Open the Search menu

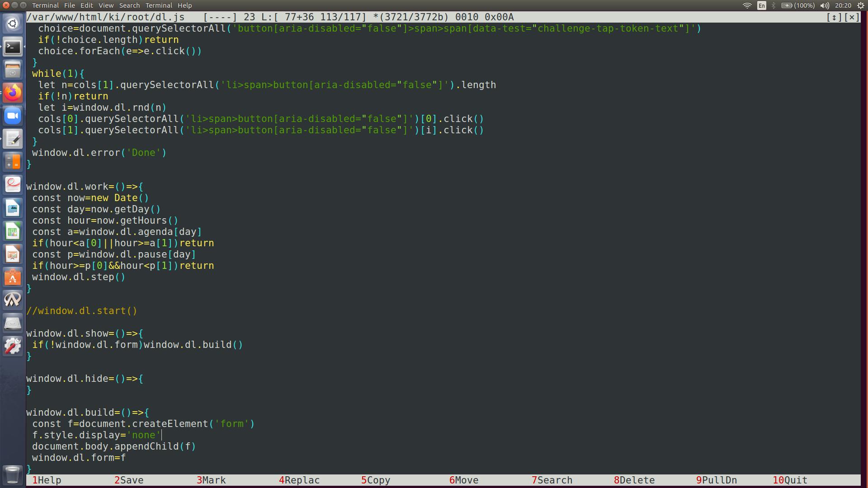[x=129, y=5]
